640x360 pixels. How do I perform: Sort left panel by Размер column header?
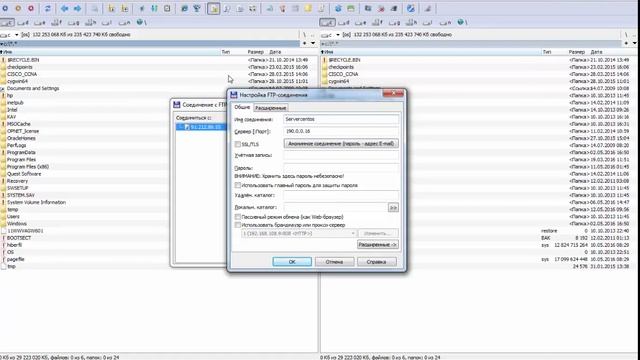click(x=256, y=52)
